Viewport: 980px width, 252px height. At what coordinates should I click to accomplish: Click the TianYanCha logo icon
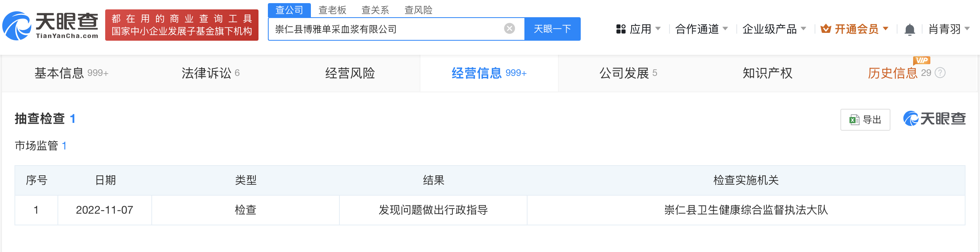pos(17,26)
